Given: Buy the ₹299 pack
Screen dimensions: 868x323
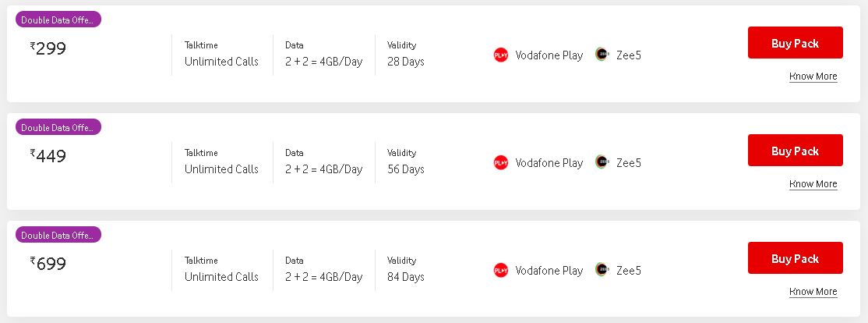Looking at the screenshot, I should click(795, 43).
